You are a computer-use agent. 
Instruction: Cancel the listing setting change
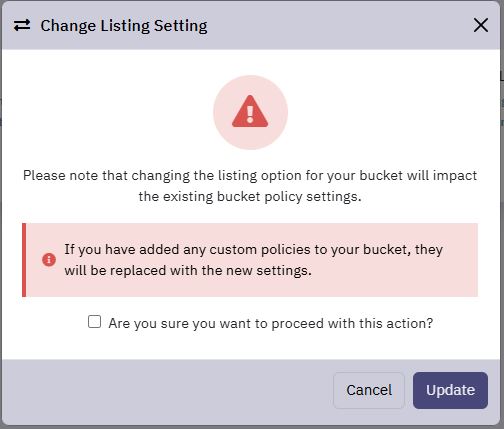(369, 390)
